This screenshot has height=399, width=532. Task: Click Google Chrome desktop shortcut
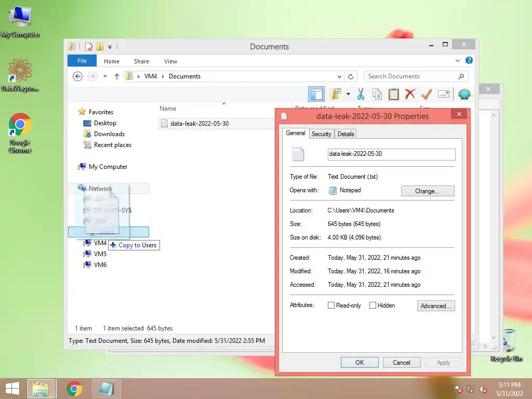(x=20, y=133)
